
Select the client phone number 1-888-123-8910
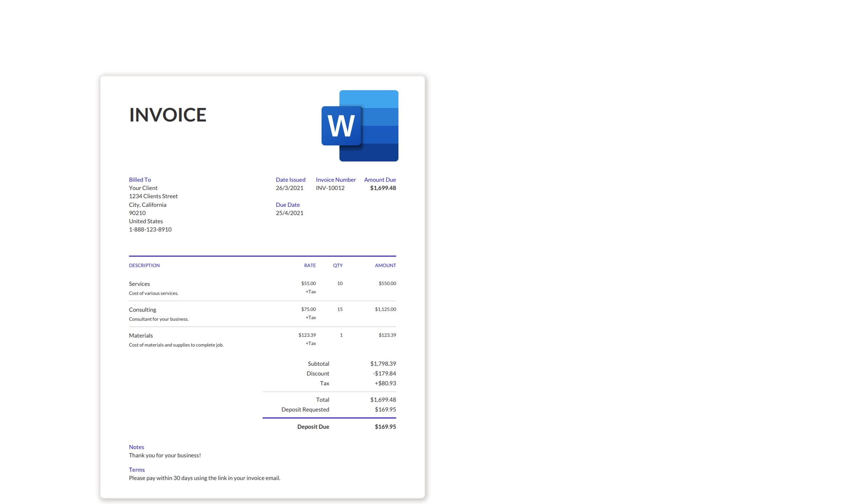click(150, 229)
